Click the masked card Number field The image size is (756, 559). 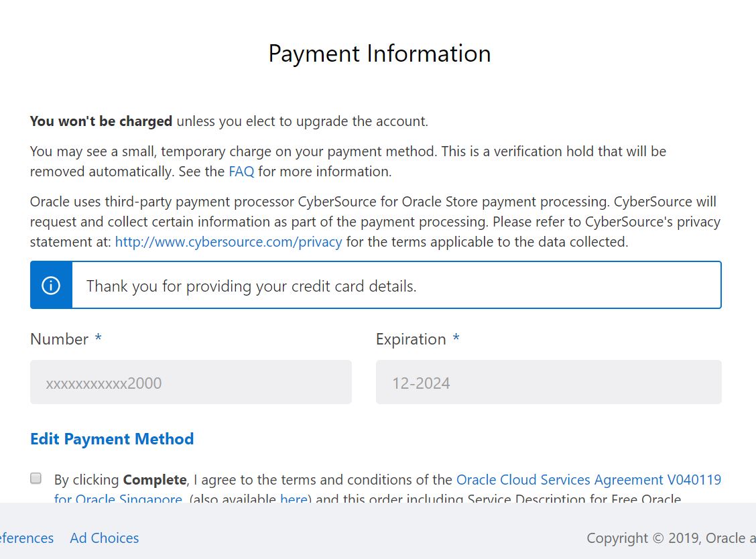coord(190,382)
